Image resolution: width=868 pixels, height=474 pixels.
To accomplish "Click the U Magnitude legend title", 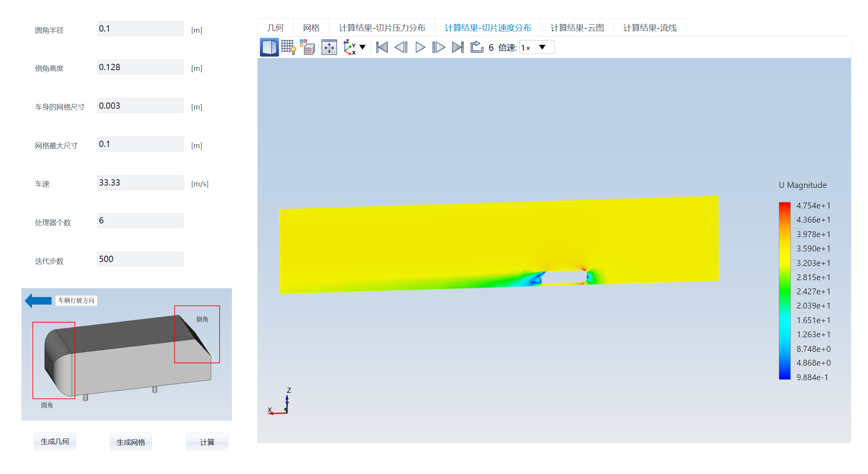I will [x=803, y=185].
